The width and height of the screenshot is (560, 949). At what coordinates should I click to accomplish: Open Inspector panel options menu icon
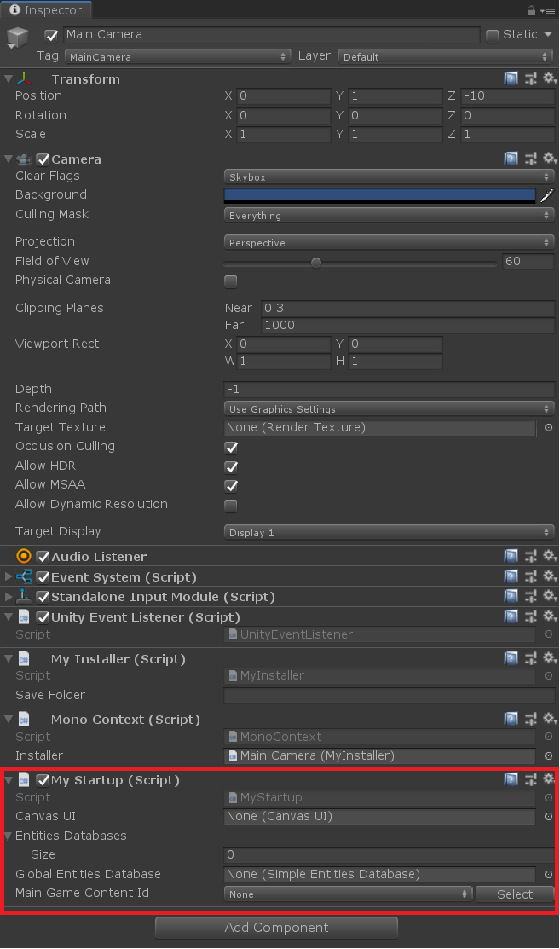click(548, 11)
